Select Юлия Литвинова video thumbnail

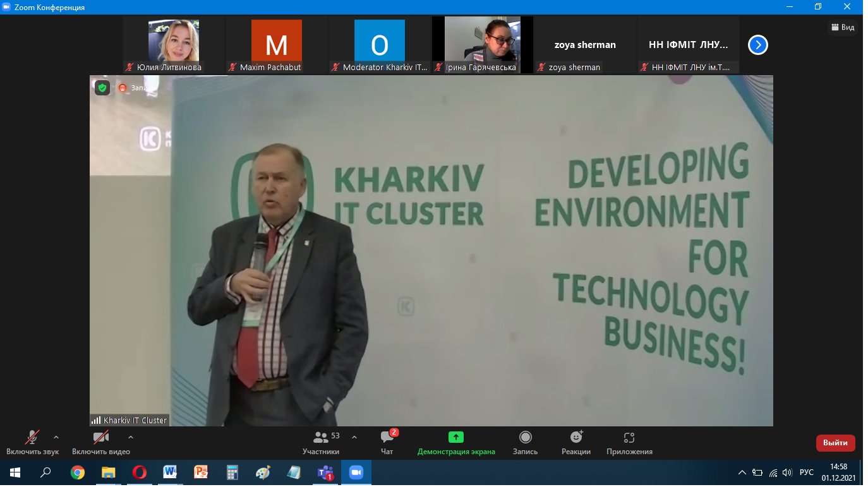(174, 45)
